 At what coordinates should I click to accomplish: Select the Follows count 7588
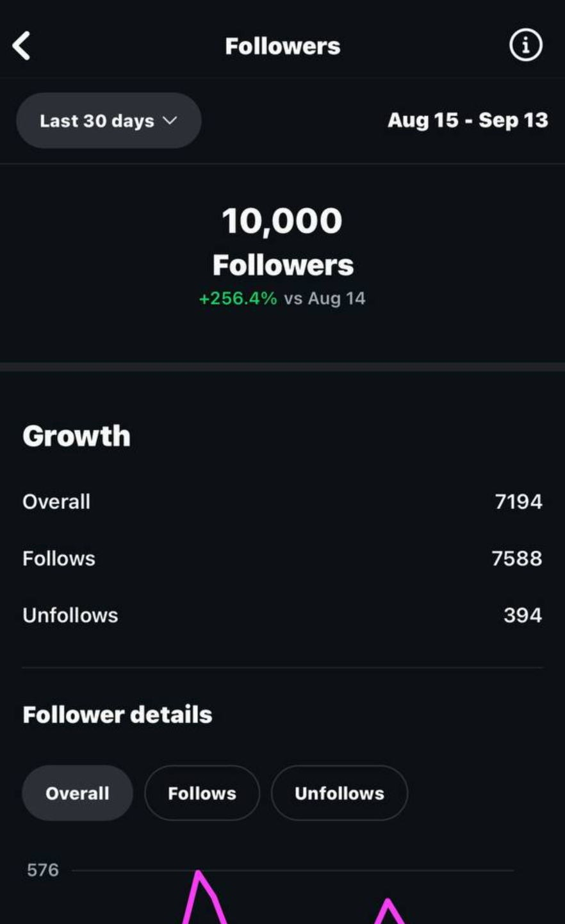coord(516,558)
